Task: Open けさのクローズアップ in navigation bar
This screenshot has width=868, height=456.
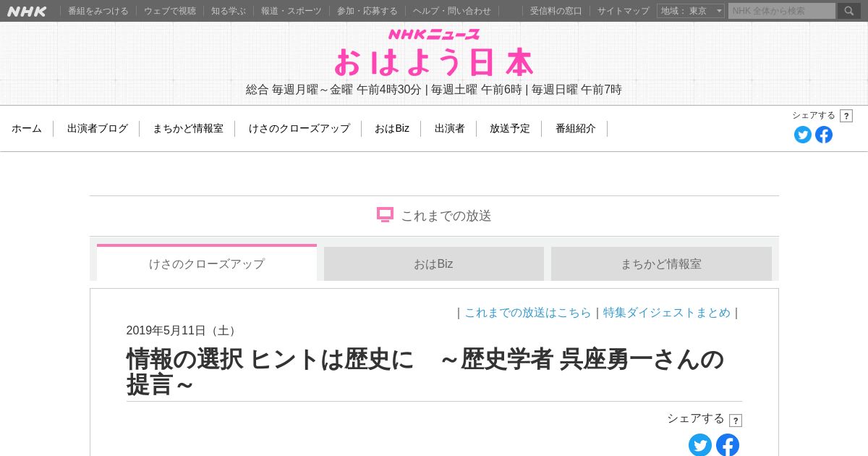Action: coord(299,128)
